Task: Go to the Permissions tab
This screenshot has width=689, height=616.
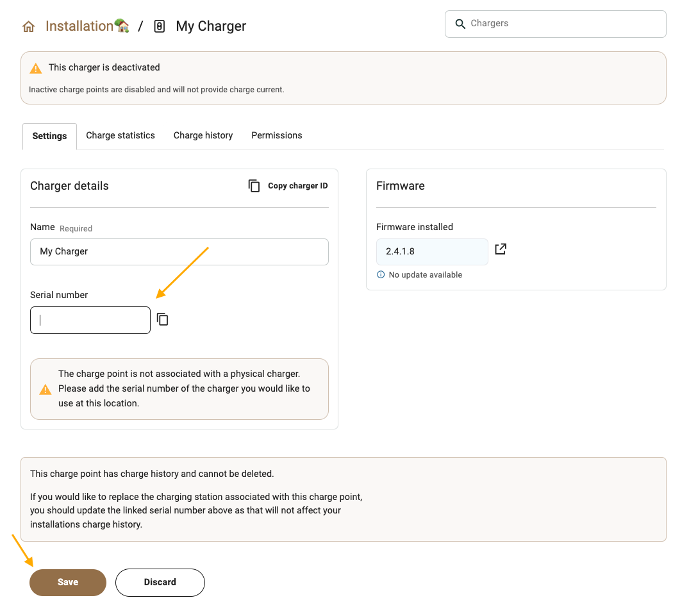Action: pyautogui.click(x=276, y=136)
